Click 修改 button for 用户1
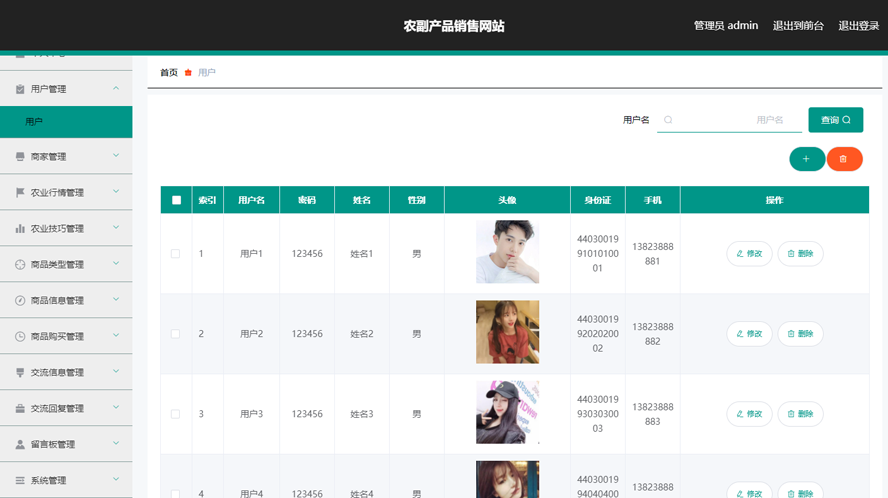The height and width of the screenshot is (498, 888). pos(749,254)
